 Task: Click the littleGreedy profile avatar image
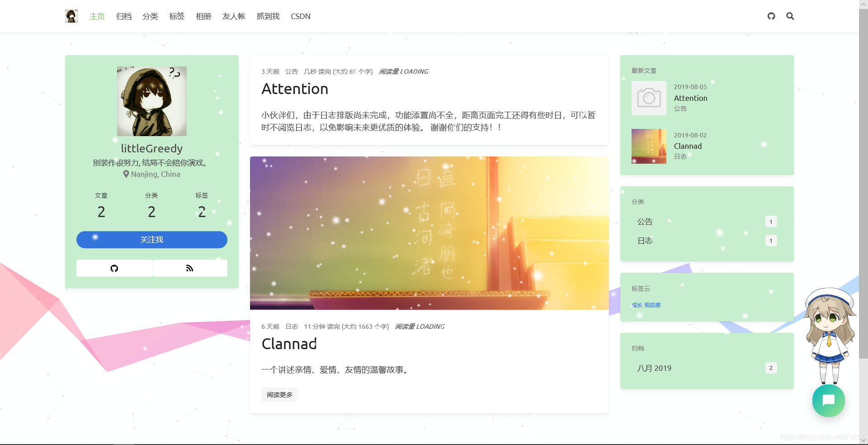click(152, 101)
